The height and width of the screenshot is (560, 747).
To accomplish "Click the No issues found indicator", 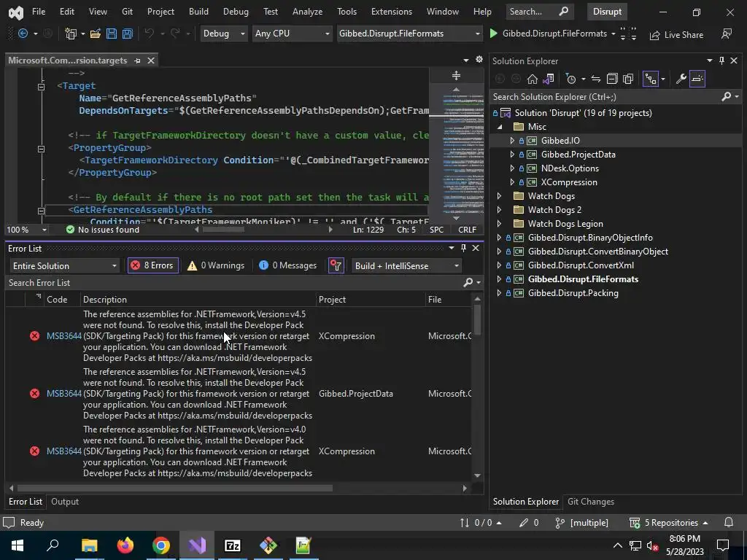I will 102,230.
